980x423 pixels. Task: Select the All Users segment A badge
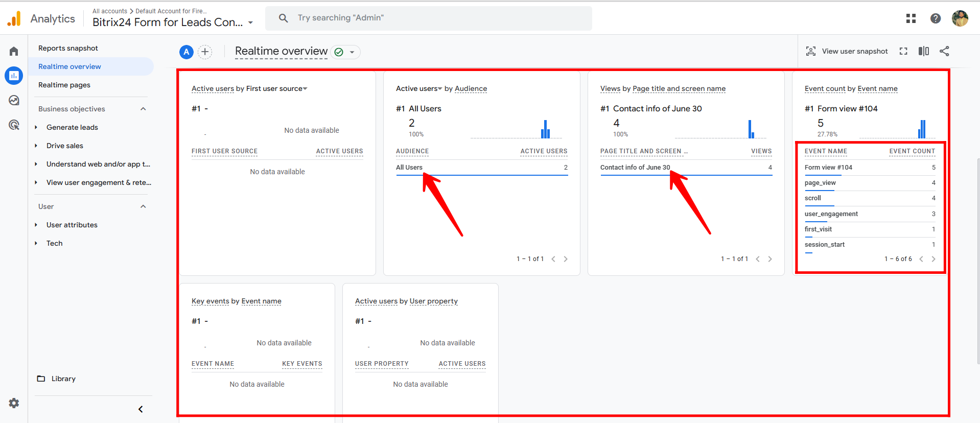click(186, 52)
